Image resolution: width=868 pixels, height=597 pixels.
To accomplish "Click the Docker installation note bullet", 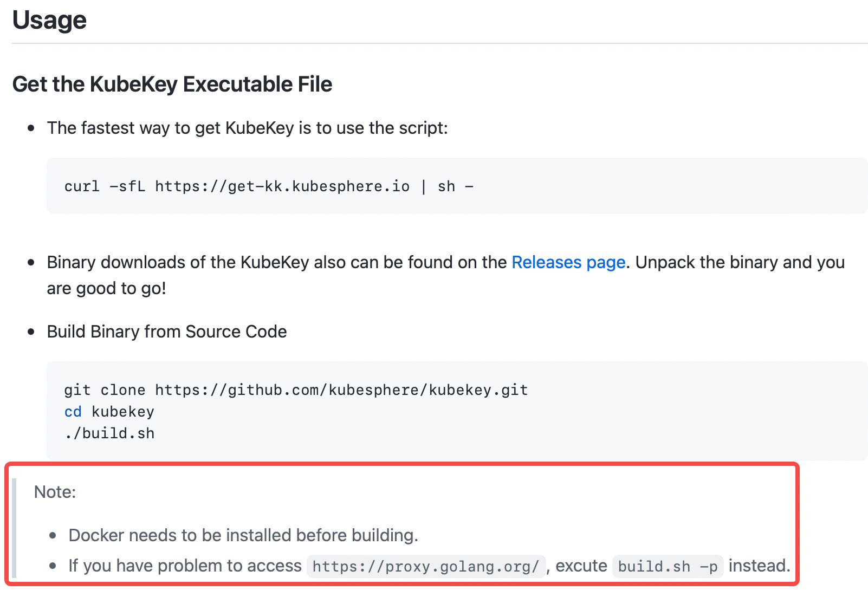I will click(244, 535).
